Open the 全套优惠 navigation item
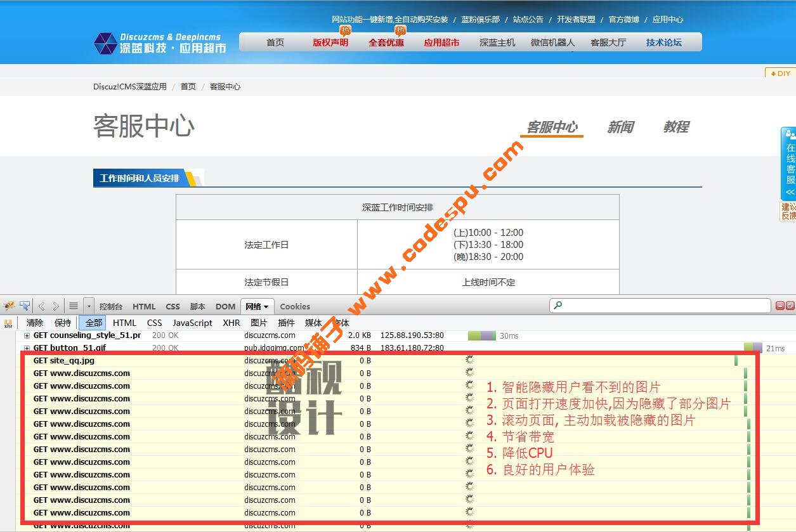The height and width of the screenshot is (532, 796). 386,42
